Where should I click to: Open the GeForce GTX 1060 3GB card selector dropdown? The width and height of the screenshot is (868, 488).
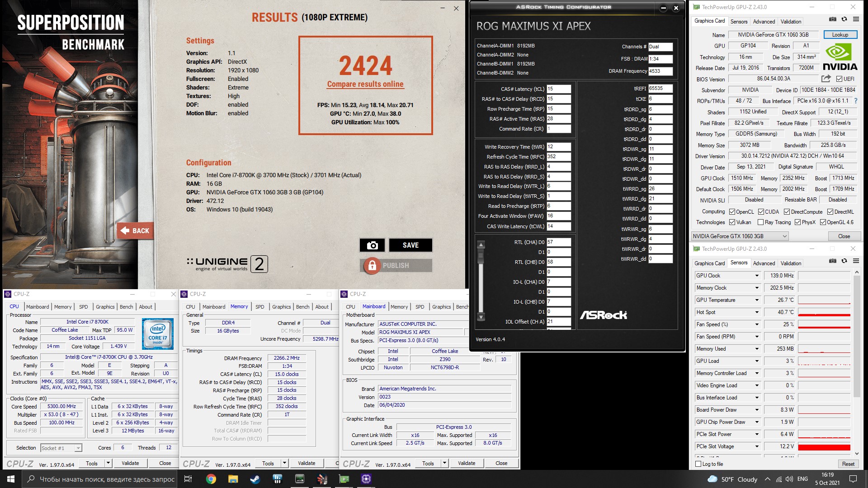click(x=740, y=236)
